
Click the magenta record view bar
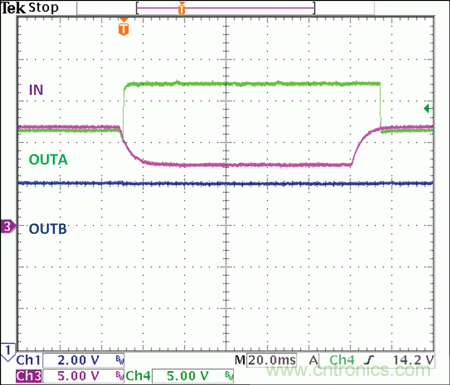point(225,8)
